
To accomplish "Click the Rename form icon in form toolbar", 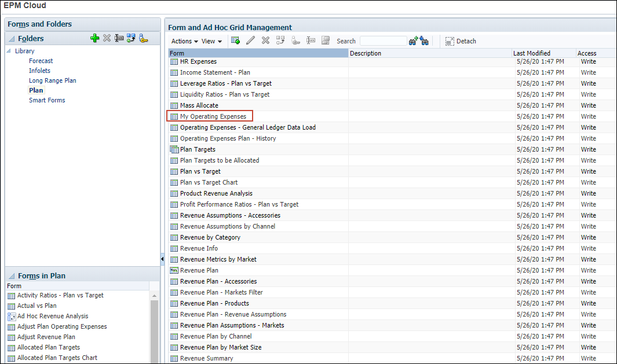I will coord(311,41).
